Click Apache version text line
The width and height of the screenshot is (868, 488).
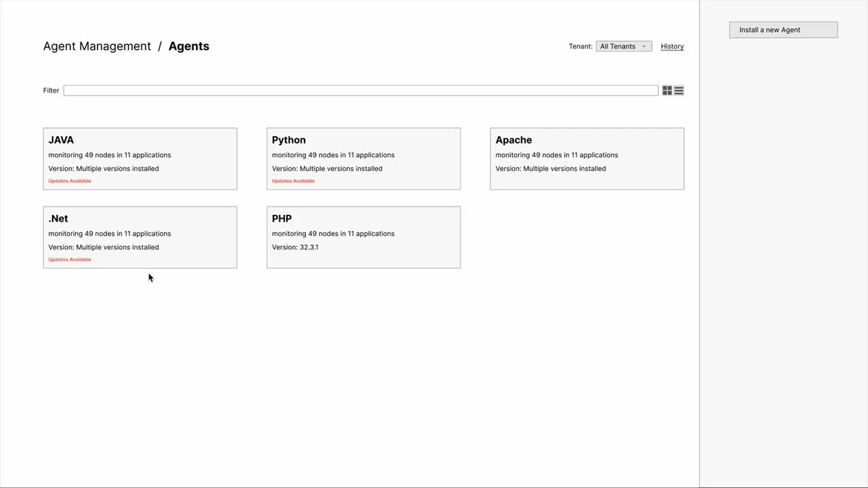pyautogui.click(x=550, y=169)
